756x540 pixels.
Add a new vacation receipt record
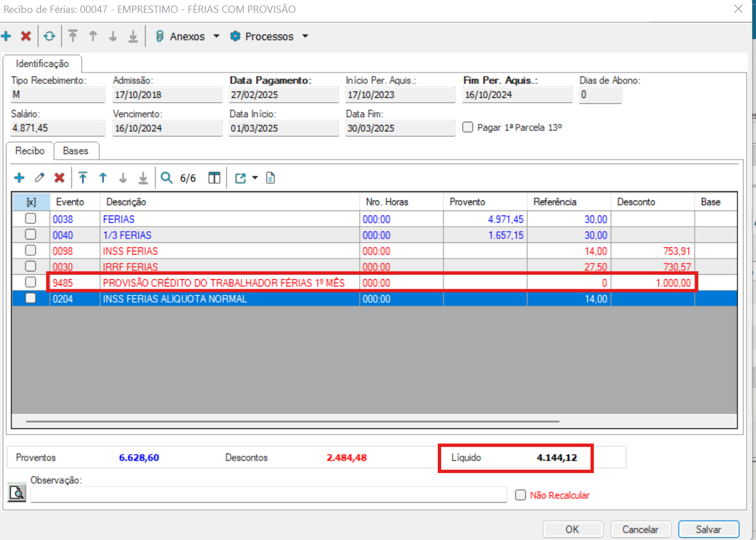pos(6,36)
